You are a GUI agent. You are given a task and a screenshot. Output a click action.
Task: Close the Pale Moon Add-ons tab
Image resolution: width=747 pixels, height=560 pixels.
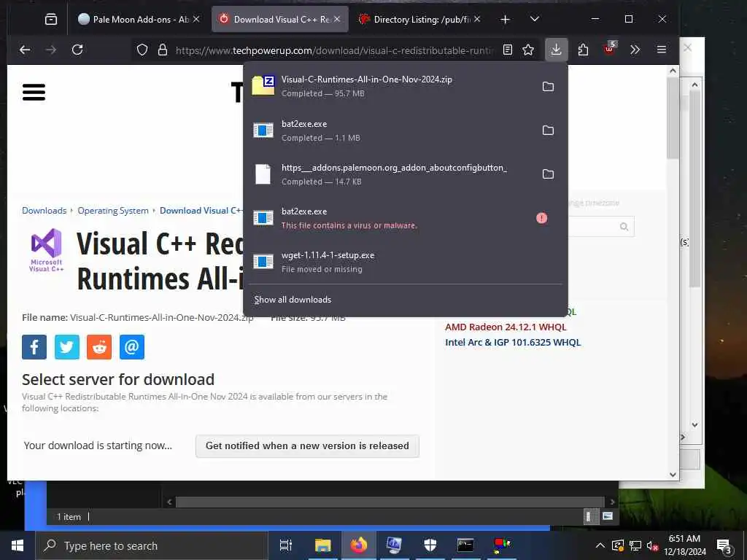pyautogui.click(x=196, y=19)
